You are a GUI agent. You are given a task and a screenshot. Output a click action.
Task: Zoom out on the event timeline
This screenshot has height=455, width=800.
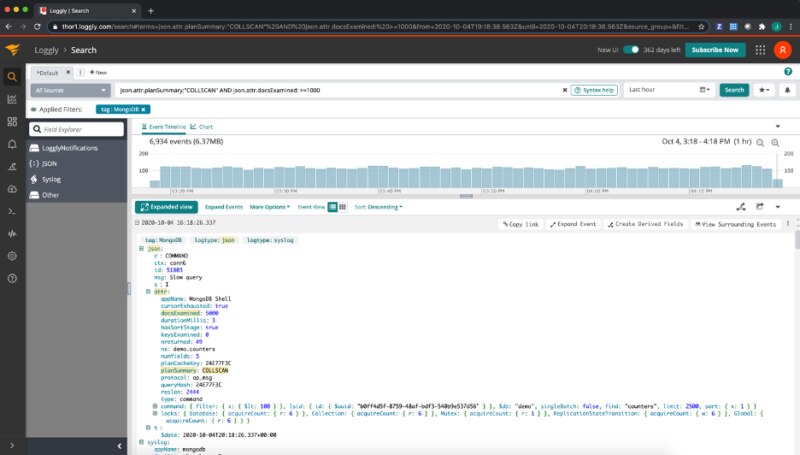[x=760, y=143]
